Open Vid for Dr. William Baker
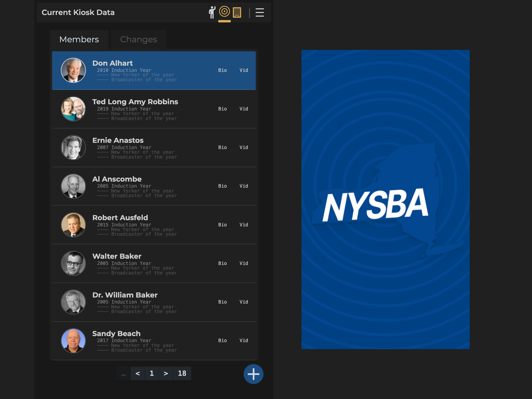Image resolution: width=532 pixels, height=399 pixels. tap(244, 302)
